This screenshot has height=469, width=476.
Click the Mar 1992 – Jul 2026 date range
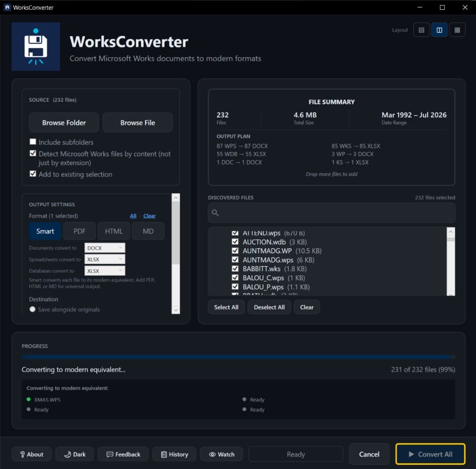[x=414, y=115]
